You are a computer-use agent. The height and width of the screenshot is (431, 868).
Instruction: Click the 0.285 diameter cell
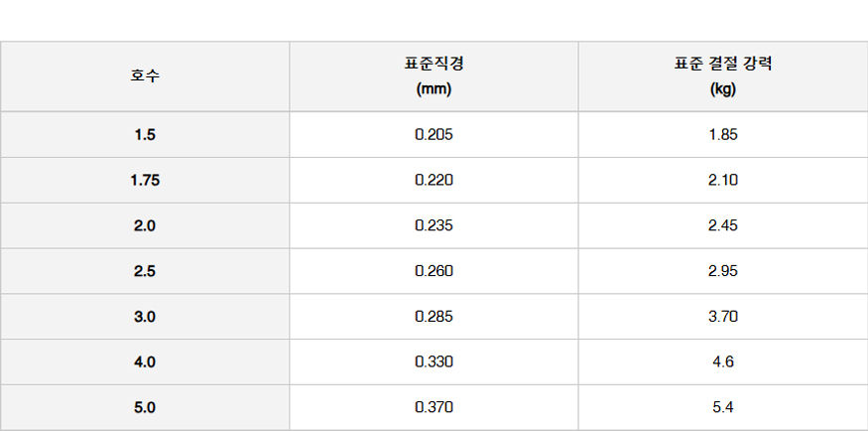pos(434,317)
